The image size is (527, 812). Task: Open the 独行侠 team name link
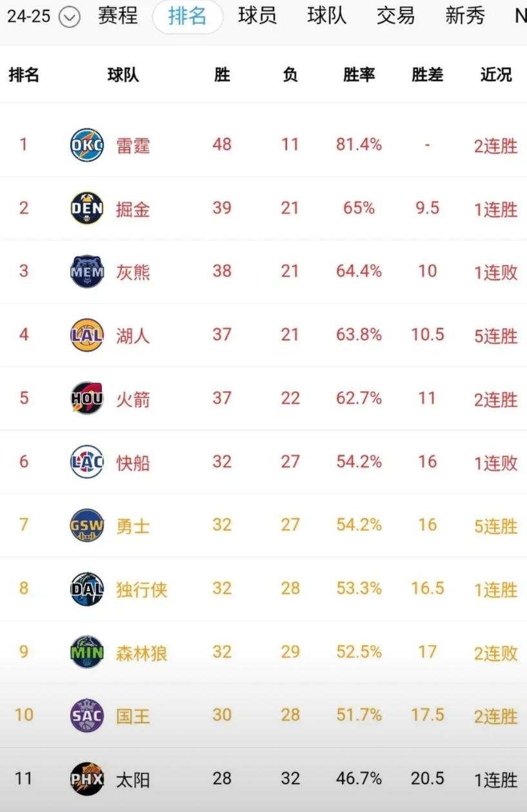tap(142, 589)
